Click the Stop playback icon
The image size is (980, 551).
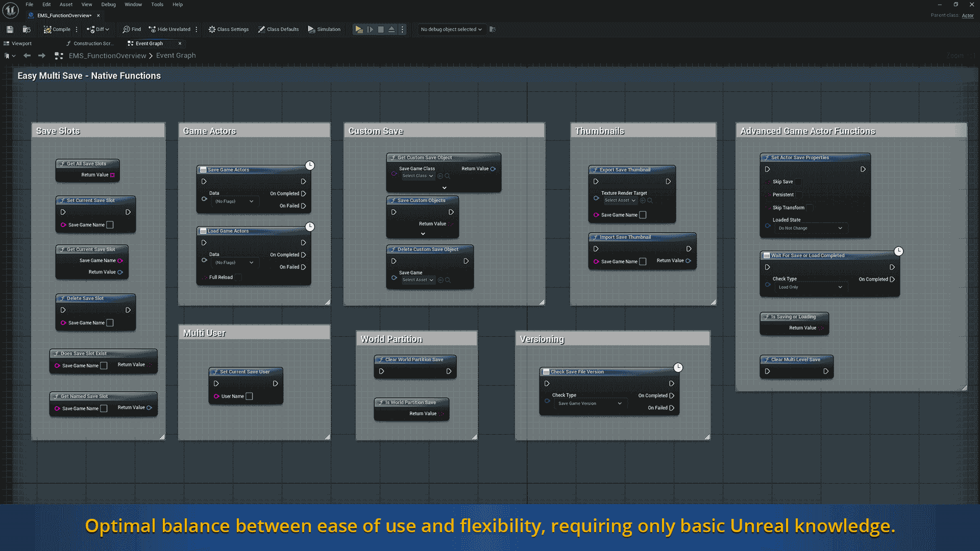(381, 30)
